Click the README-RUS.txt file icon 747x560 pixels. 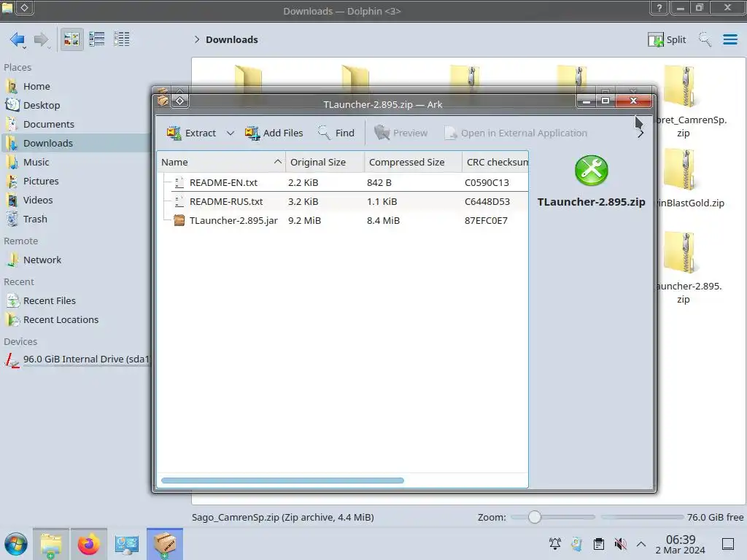point(179,201)
